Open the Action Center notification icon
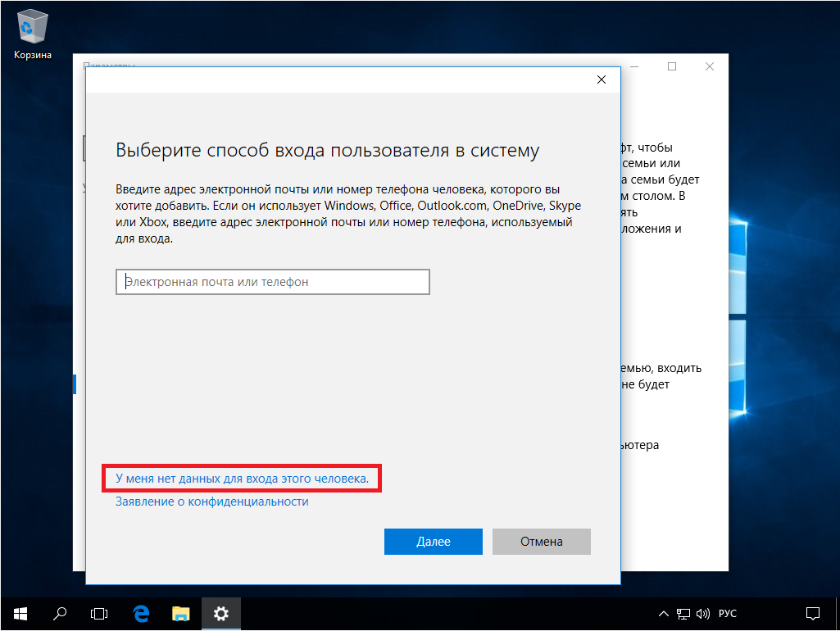 813,612
